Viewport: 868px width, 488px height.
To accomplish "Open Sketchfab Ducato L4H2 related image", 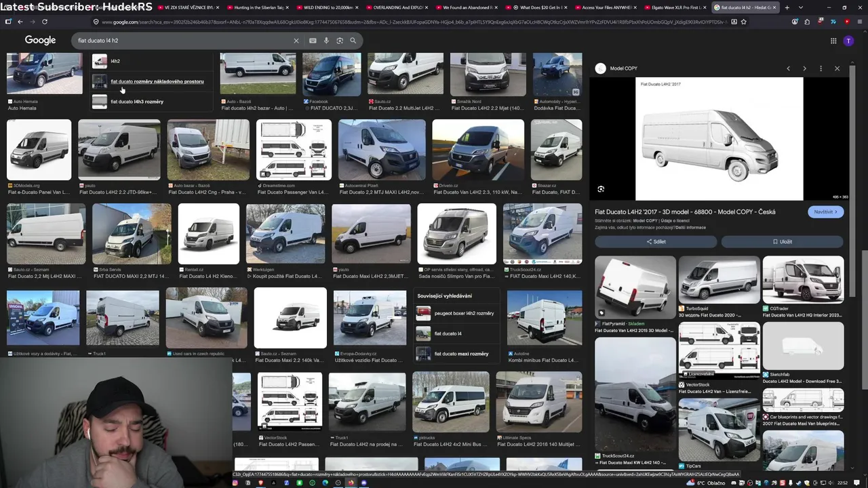I will (803, 346).
